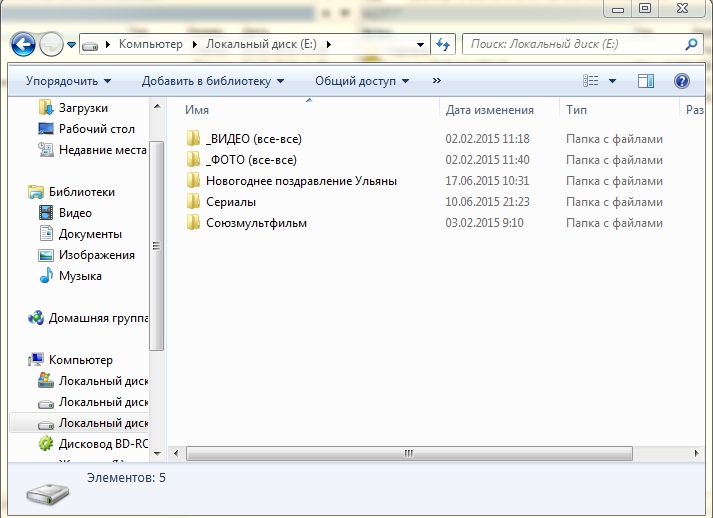Open the Общий доступ menu
The width and height of the screenshot is (713, 518).
coord(362,81)
